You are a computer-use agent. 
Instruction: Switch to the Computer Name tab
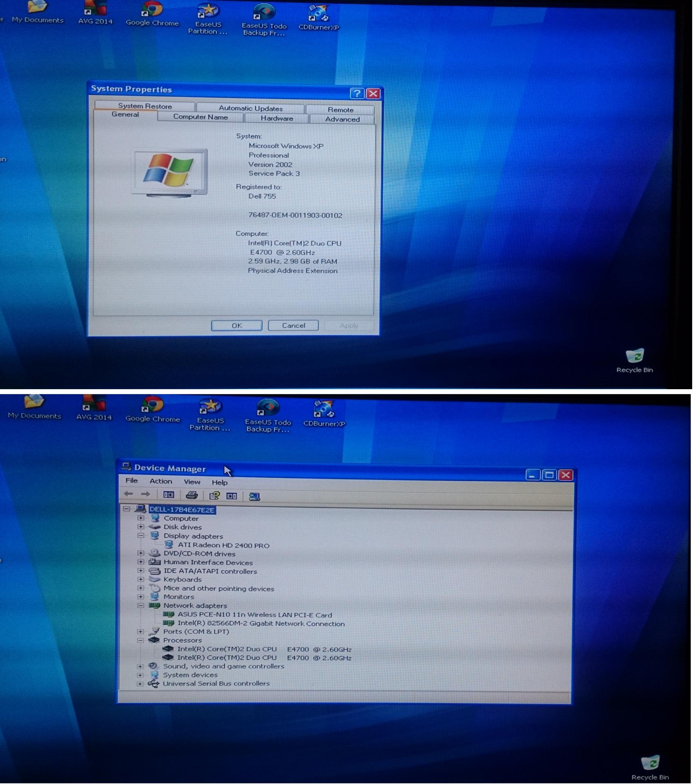pyautogui.click(x=200, y=117)
